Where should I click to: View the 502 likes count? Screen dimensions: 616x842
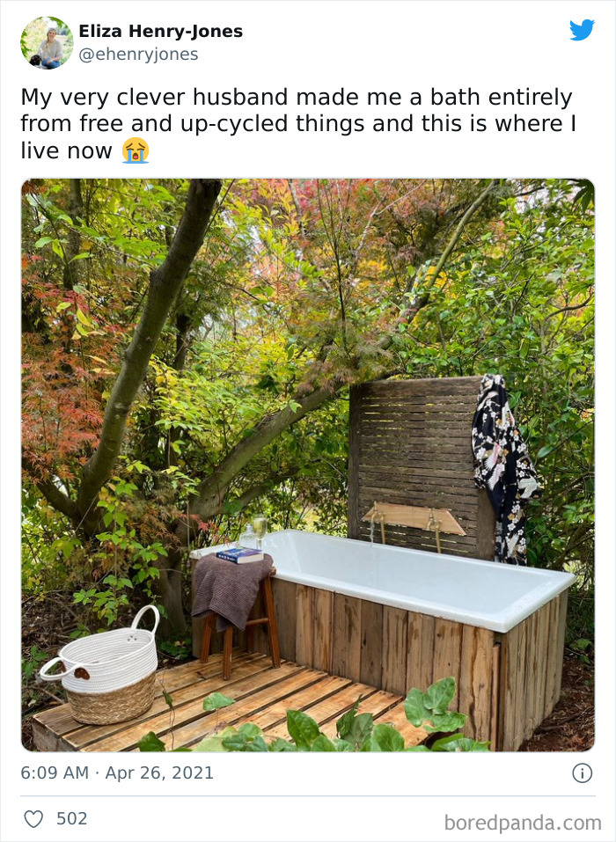pos(71,819)
